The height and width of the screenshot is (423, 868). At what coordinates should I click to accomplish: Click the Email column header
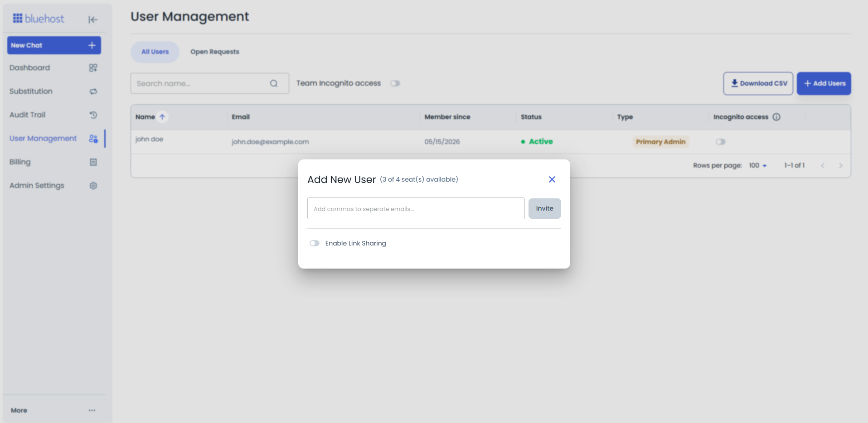(x=241, y=117)
